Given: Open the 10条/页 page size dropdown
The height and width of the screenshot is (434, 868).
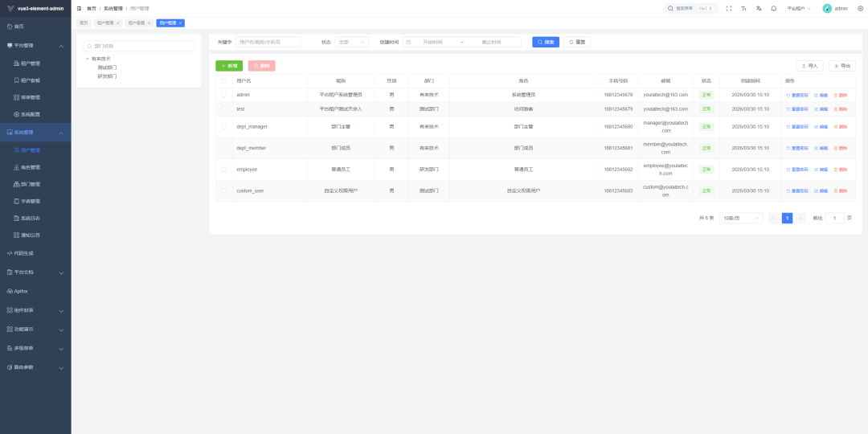Looking at the screenshot, I should (740, 218).
